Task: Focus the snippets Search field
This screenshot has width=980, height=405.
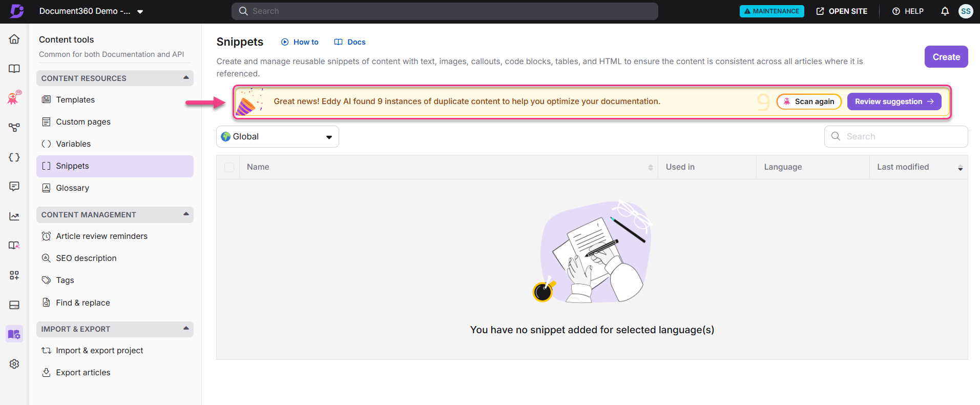Action: [896, 136]
